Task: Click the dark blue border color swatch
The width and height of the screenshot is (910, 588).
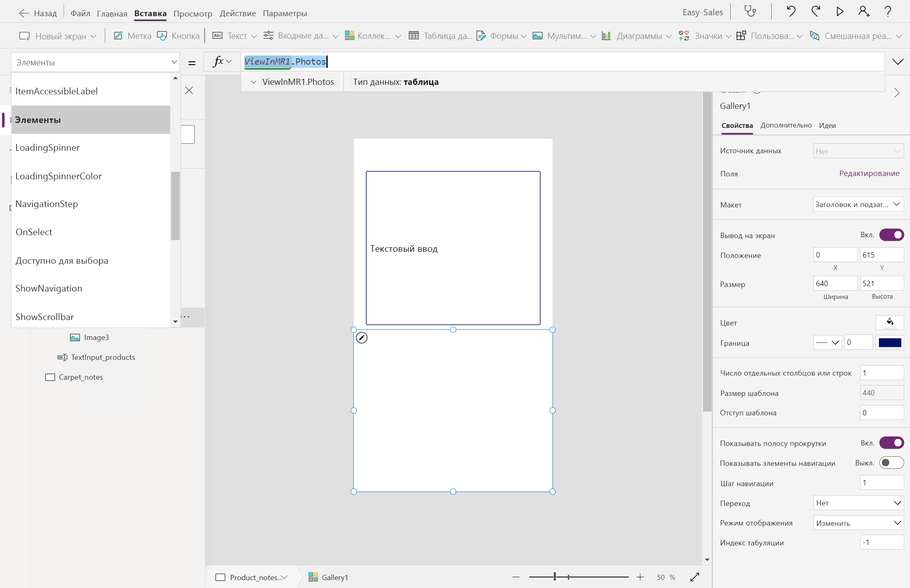Action: pyautogui.click(x=890, y=342)
